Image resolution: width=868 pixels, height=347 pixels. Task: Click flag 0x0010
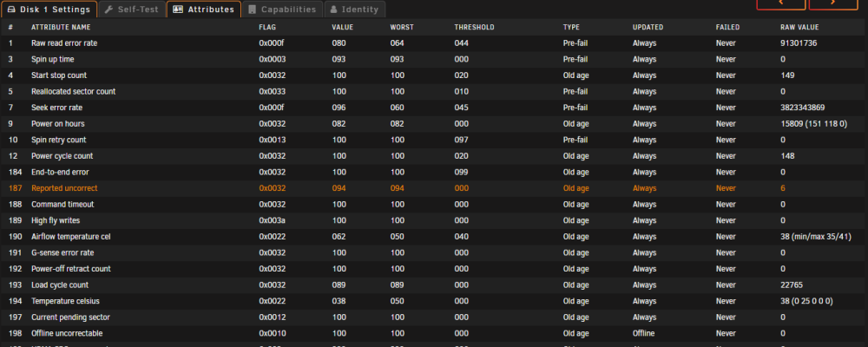pos(273,333)
